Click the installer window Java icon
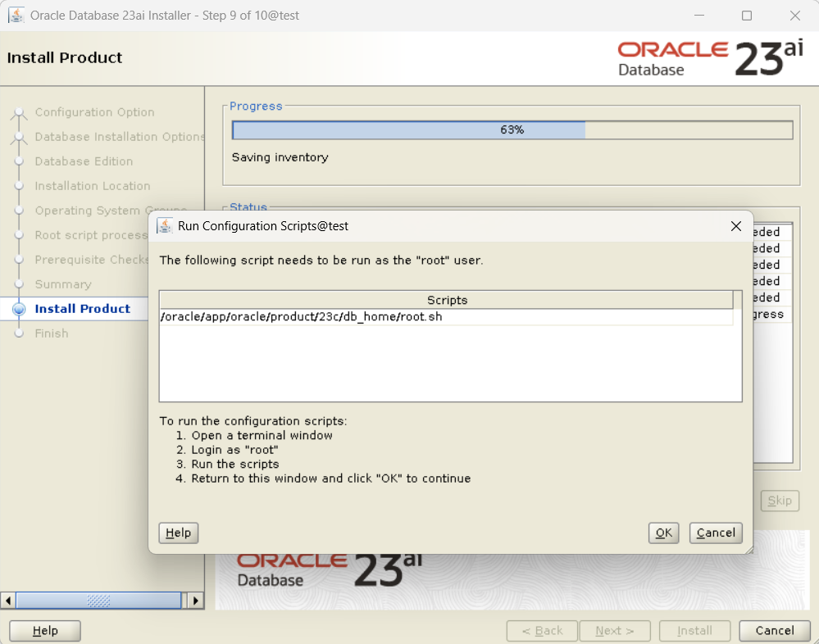Screen dimensions: 819x644 coord(16,15)
